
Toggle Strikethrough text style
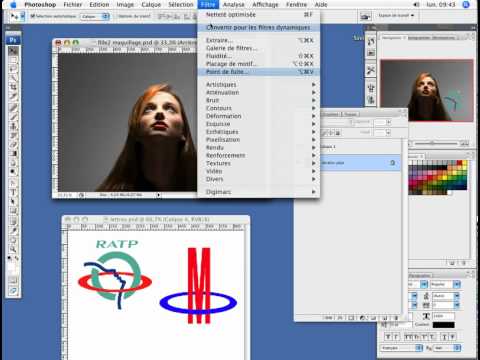453,337
